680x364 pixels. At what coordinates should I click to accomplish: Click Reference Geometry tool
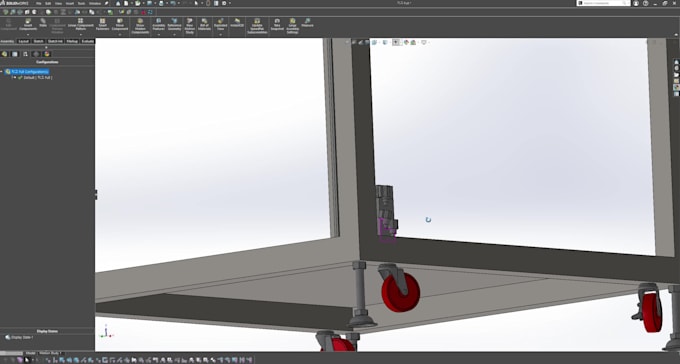click(174, 24)
